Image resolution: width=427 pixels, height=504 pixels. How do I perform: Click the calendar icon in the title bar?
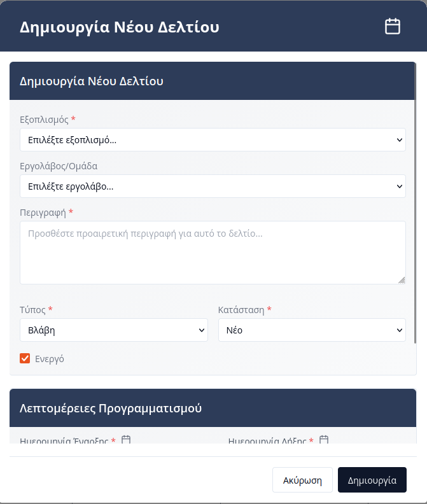[393, 26]
